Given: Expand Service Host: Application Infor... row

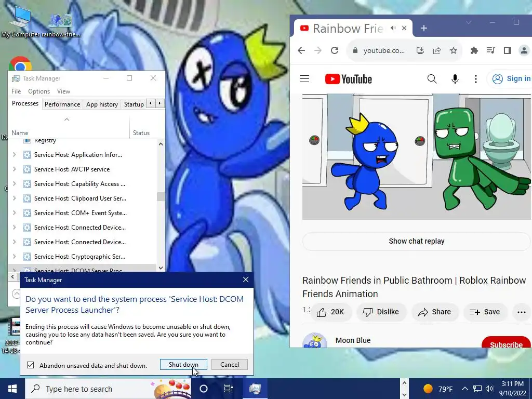Looking at the screenshot, I should [x=14, y=155].
